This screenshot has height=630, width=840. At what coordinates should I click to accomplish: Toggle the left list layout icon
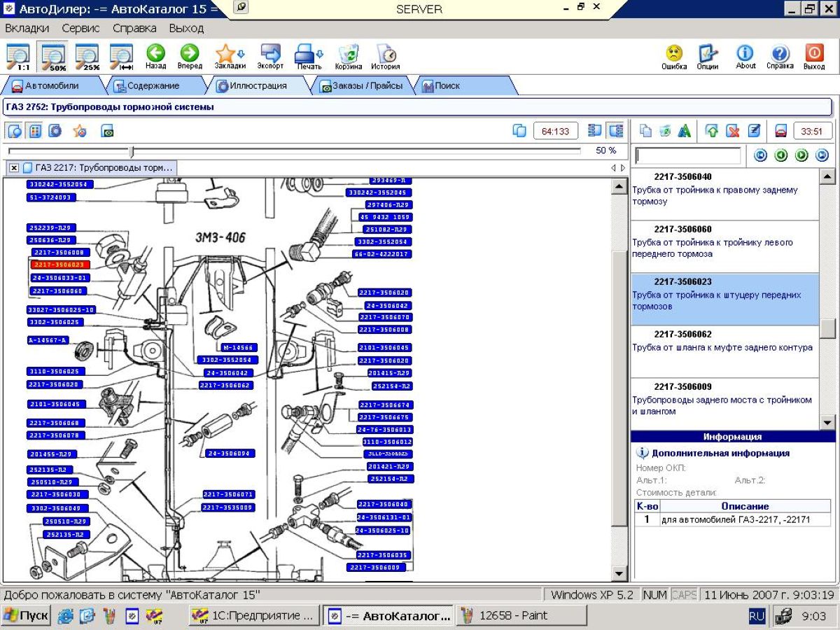[595, 131]
